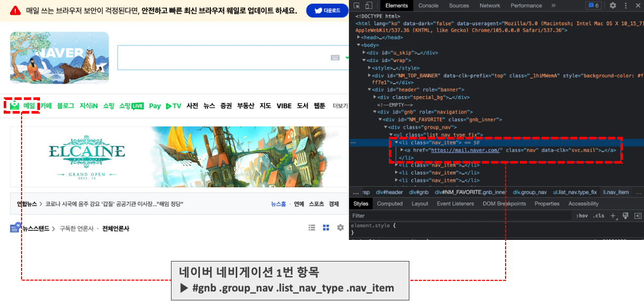Collapse the selected li nav_item node
This screenshot has height=302, width=644.
coord(397,143)
